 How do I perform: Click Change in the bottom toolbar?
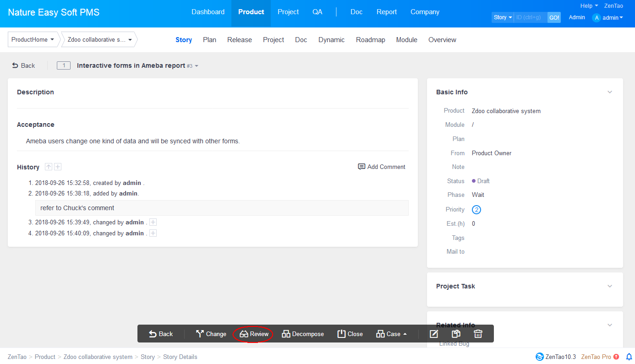pyautogui.click(x=211, y=334)
